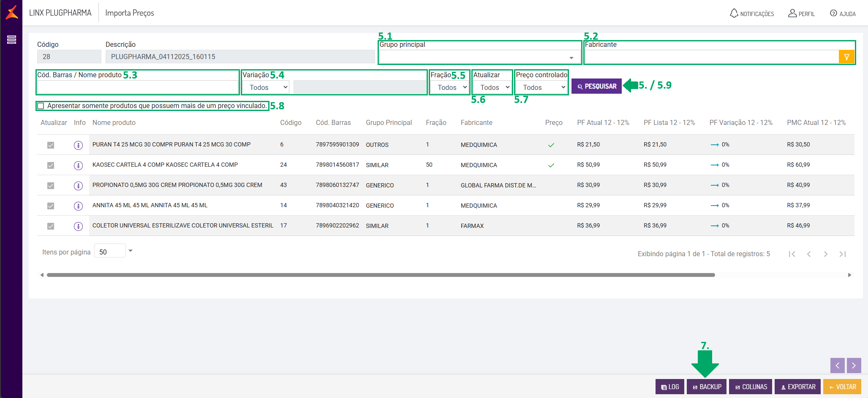This screenshot has width=868, height=398.
Task: Show info for ANNITA 45 ML
Action: [78, 206]
